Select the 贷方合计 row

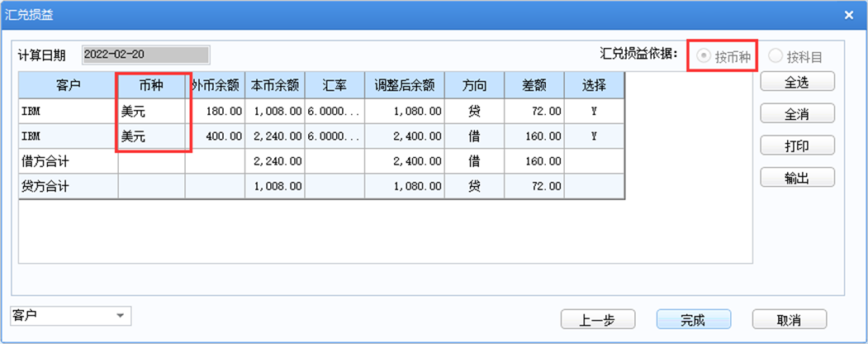(x=321, y=187)
